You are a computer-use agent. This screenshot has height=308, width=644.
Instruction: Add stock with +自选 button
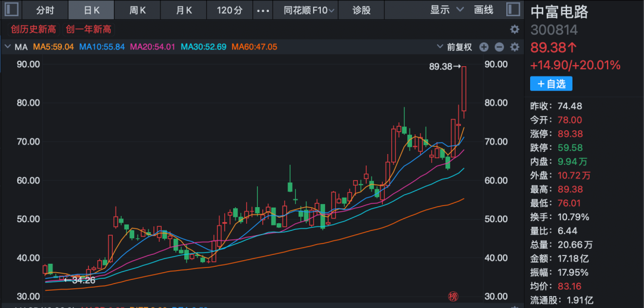(x=551, y=84)
